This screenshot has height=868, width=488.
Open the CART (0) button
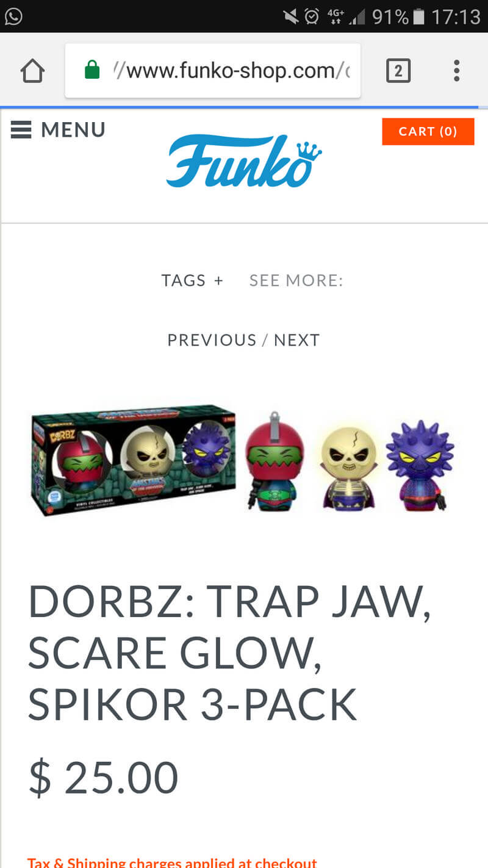428,131
